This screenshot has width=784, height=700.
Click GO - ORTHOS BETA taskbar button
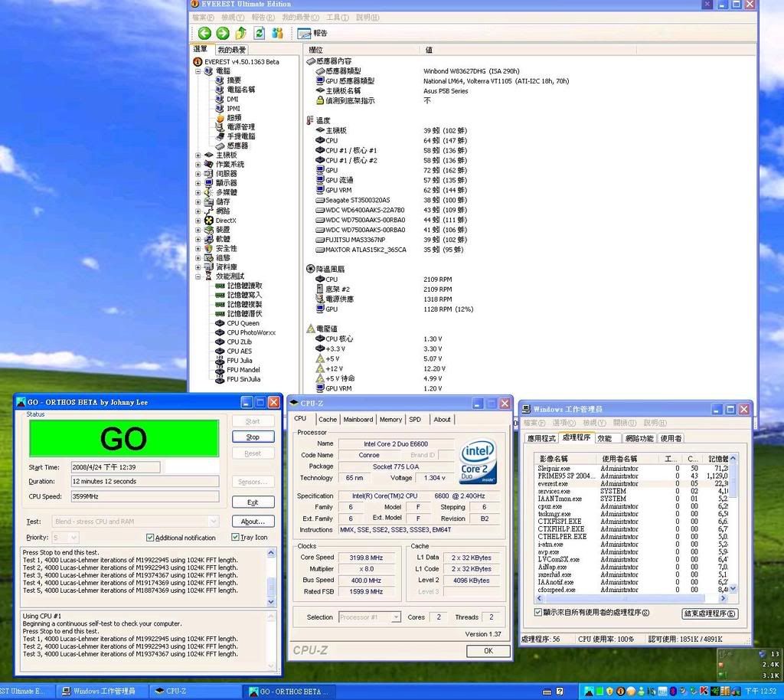289,692
